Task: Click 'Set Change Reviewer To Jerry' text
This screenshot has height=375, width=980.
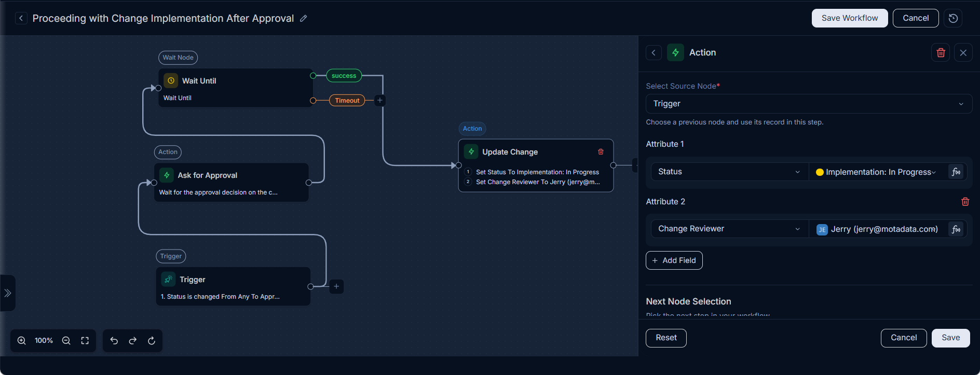Action: (538, 182)
